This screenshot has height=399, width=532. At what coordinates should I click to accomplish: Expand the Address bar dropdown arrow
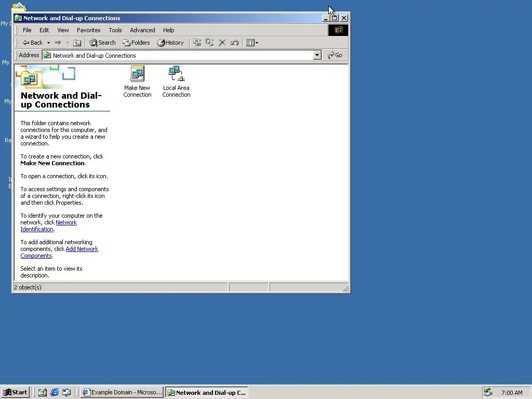[317, 55]
